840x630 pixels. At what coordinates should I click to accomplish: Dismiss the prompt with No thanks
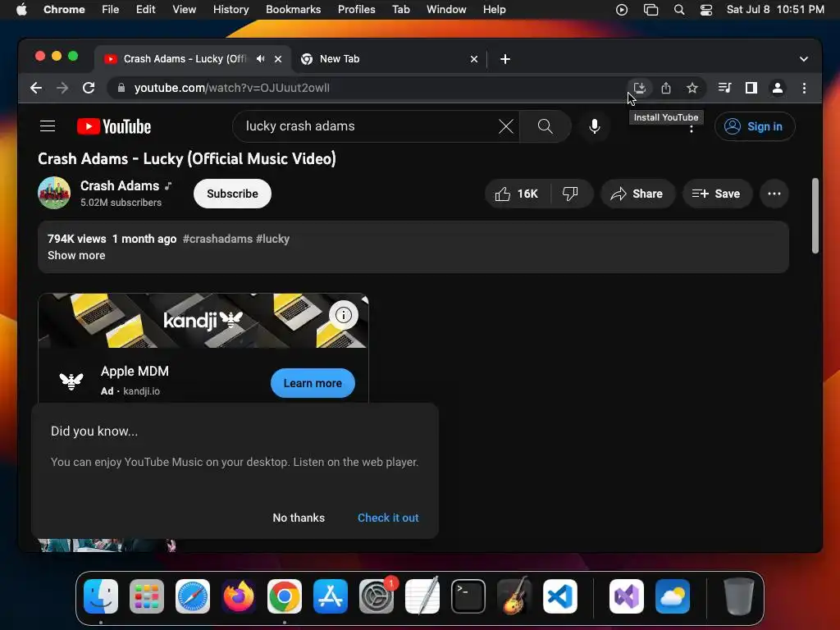(299, 518)
